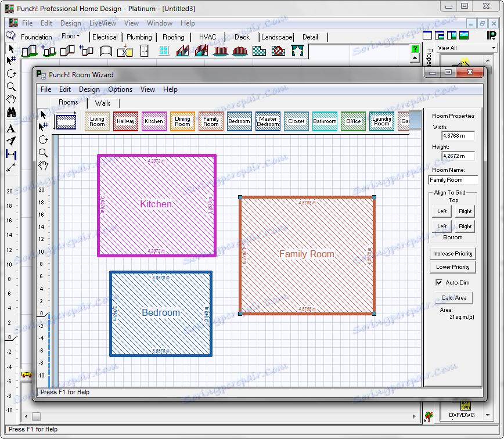Open the Foundation tab
The image size is (504, 439).
37,37
